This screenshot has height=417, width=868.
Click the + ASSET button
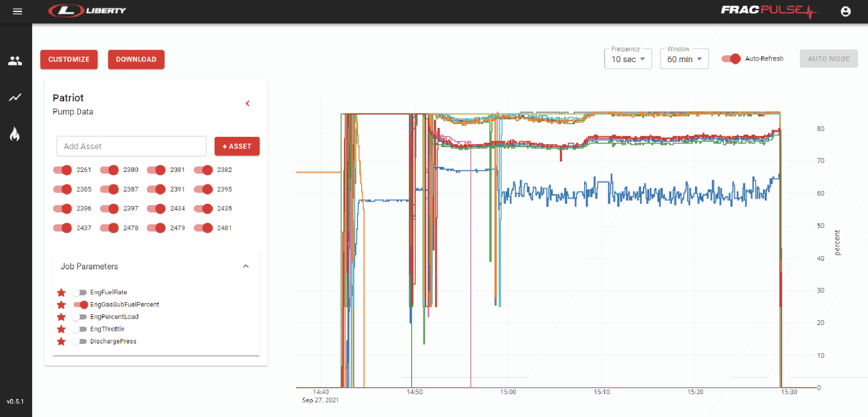click(237, 146)
